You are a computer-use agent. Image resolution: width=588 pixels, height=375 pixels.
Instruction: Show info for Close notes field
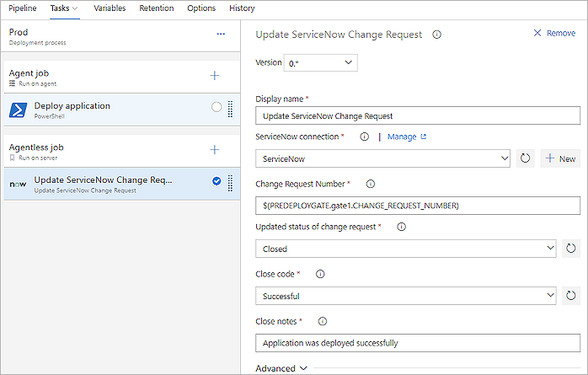[323, 321]
